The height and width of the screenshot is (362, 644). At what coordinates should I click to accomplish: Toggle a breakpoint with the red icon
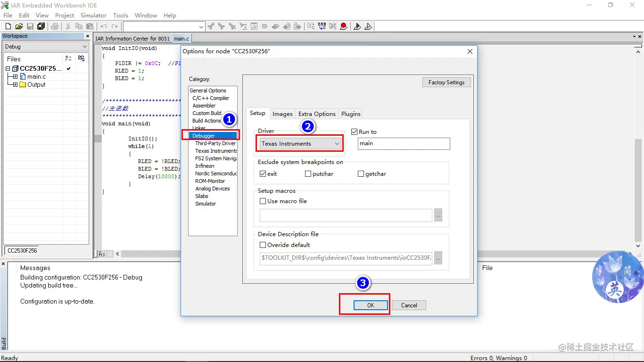tap(344, 26)
